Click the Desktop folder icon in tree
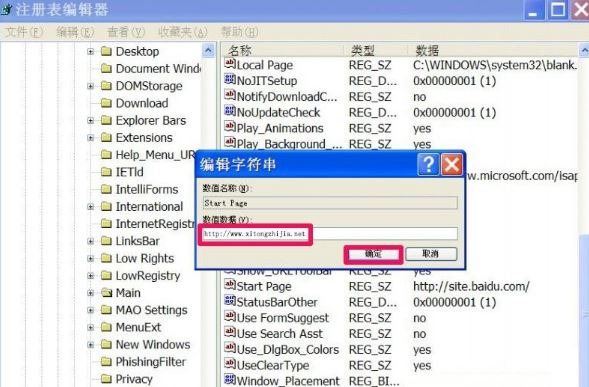The image size is (589, 387). tap(107, 51)
